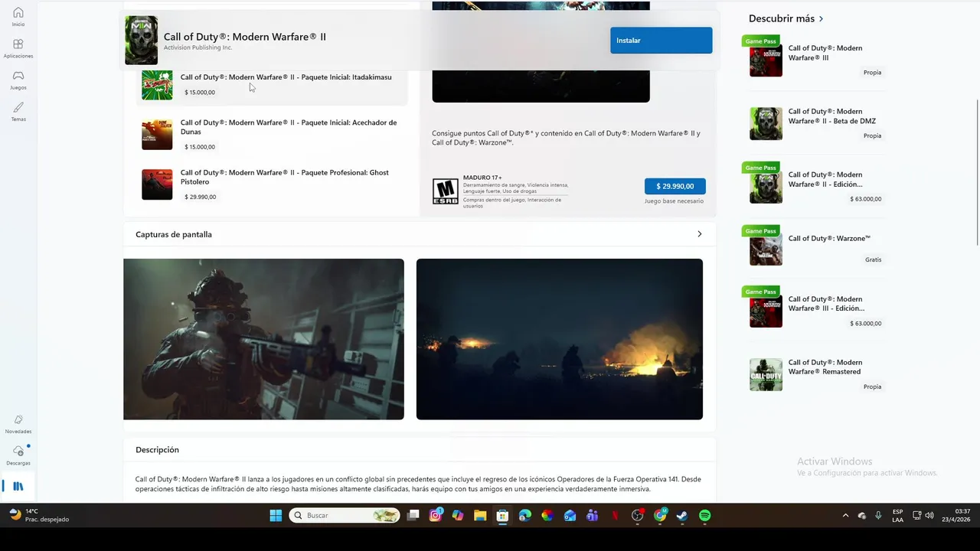The image size is (980, 551).
Task: Open Google Chrome from the taskbar
Action: (660, 516)
